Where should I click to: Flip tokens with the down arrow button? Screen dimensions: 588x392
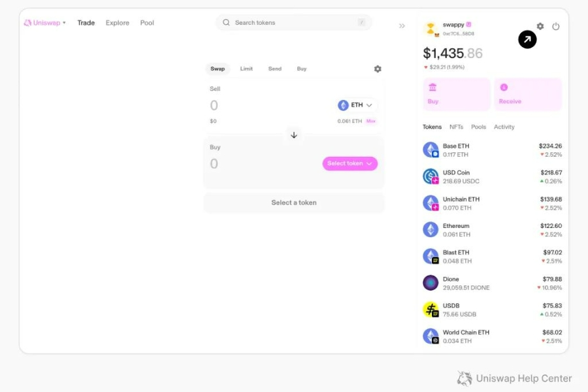point(294,135)
